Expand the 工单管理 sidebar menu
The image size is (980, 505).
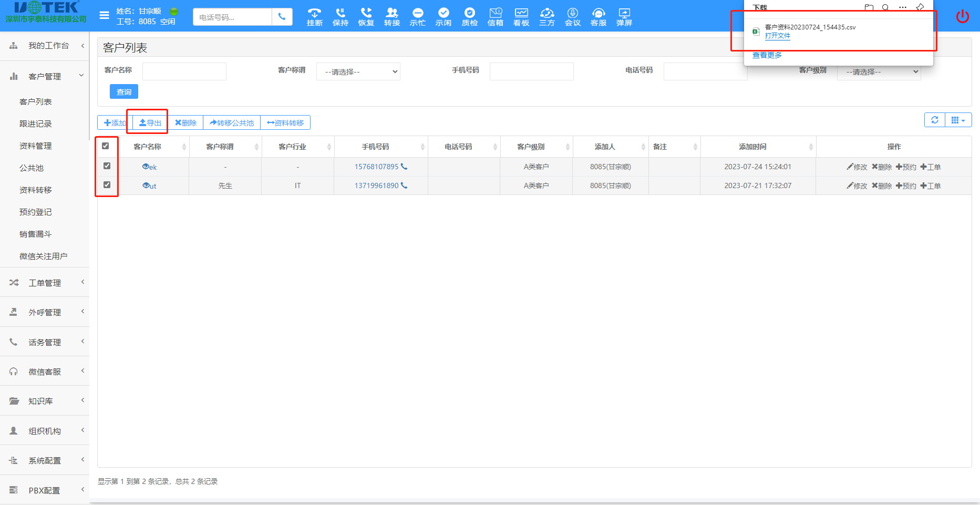(x=45, y=283)
